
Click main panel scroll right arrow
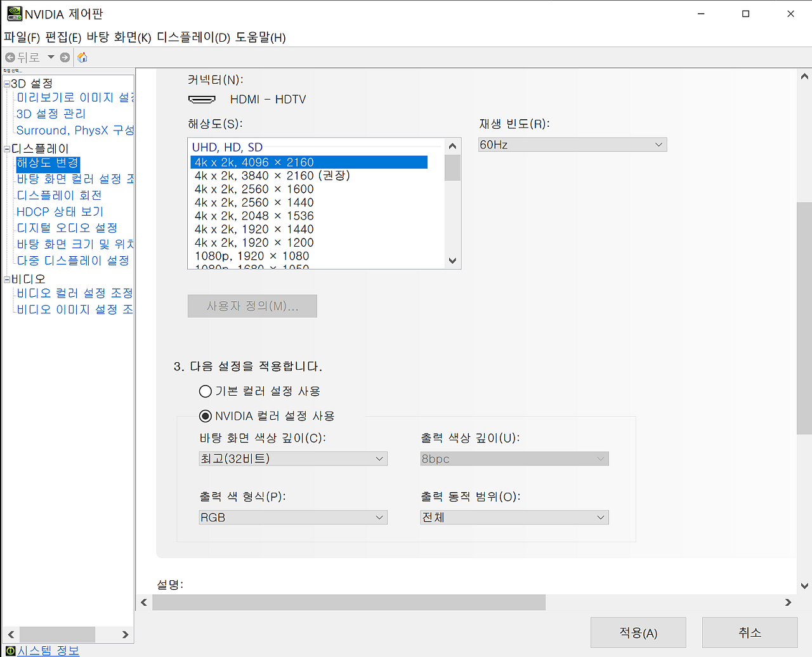tap(788, 602)
